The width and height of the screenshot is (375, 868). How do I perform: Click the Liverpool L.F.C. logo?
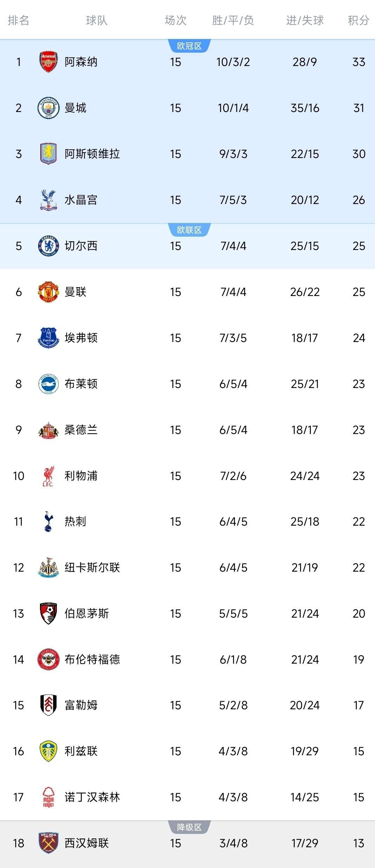click(48, 476)
